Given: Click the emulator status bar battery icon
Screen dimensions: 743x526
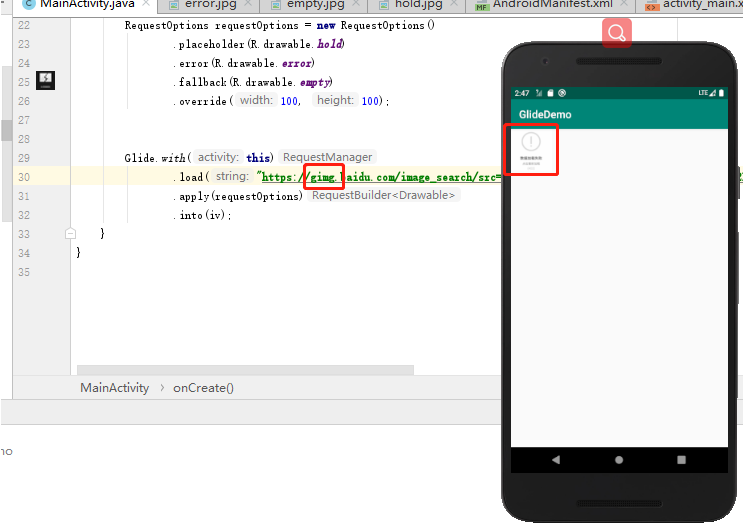Looking at the screenshot, I should pos(721,93).
